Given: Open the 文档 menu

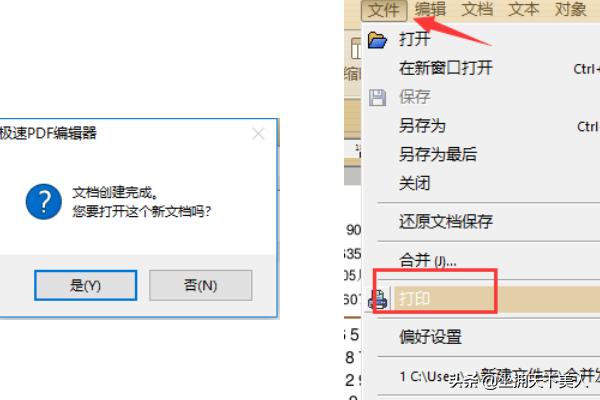Looking at the screenshot, I should (477, 9).
